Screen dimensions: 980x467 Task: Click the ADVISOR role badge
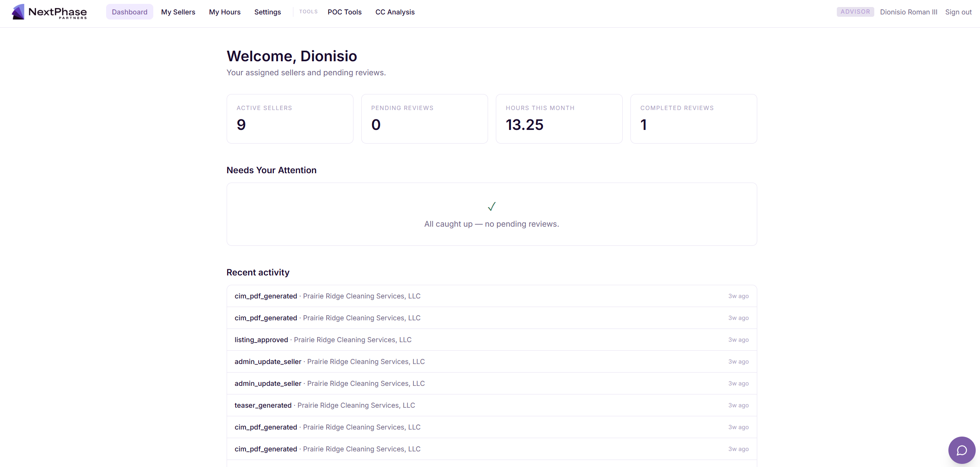[855, 12]
